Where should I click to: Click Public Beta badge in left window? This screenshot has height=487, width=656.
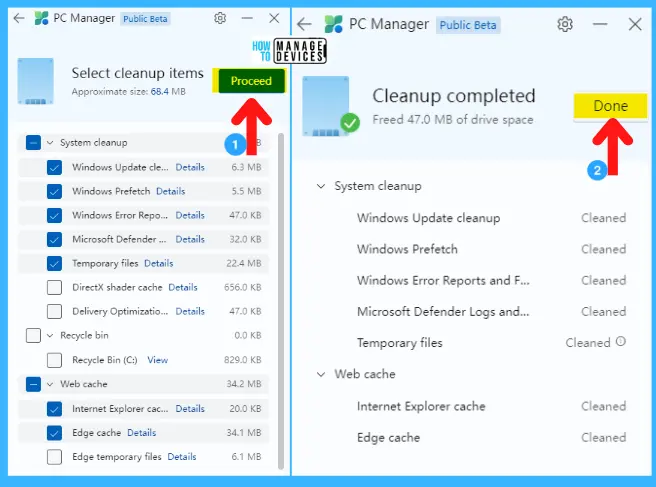[x=145, y=19]
